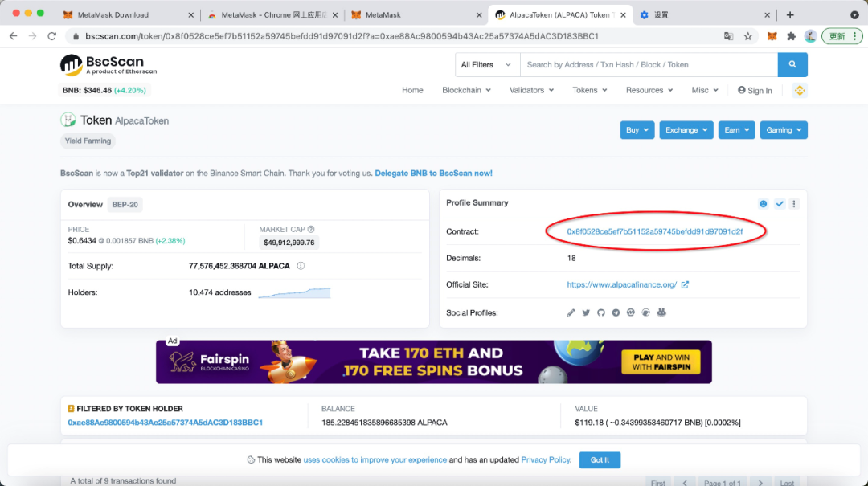Click the external link icon next to Official Site
Screen dimensions: 868x486
(685, 284)
